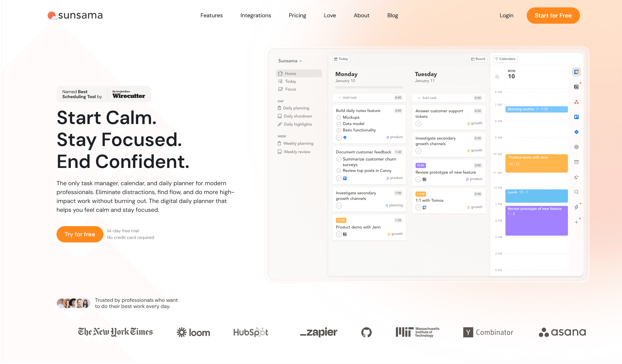Image resolution: width=622 pixels, height=364 pixels.
Task: Click the asana logo in brand row
Action: click(562, 332)
